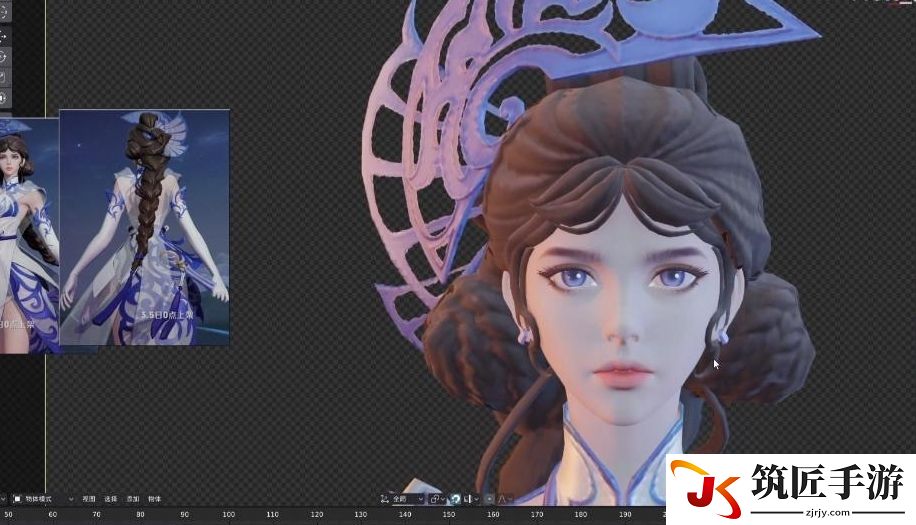Click frame 60 on the timeline
The height and width of the screenshot is (525, 916).
[53, 514]
